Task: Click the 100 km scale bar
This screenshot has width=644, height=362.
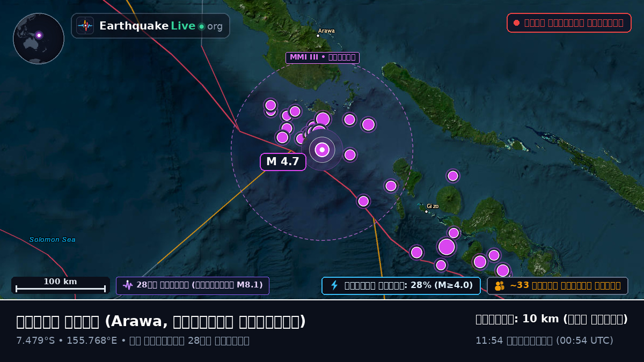Action: [x=61, y=285]
